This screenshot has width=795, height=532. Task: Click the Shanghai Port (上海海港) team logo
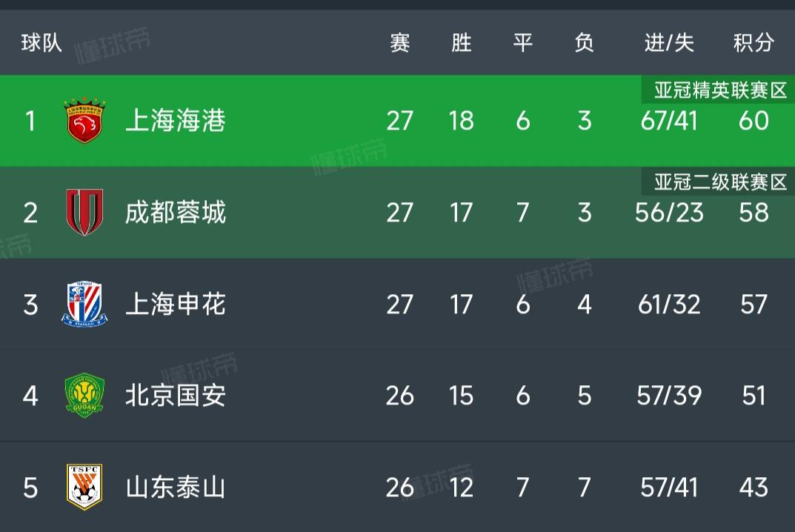click(x=84, y=120)
